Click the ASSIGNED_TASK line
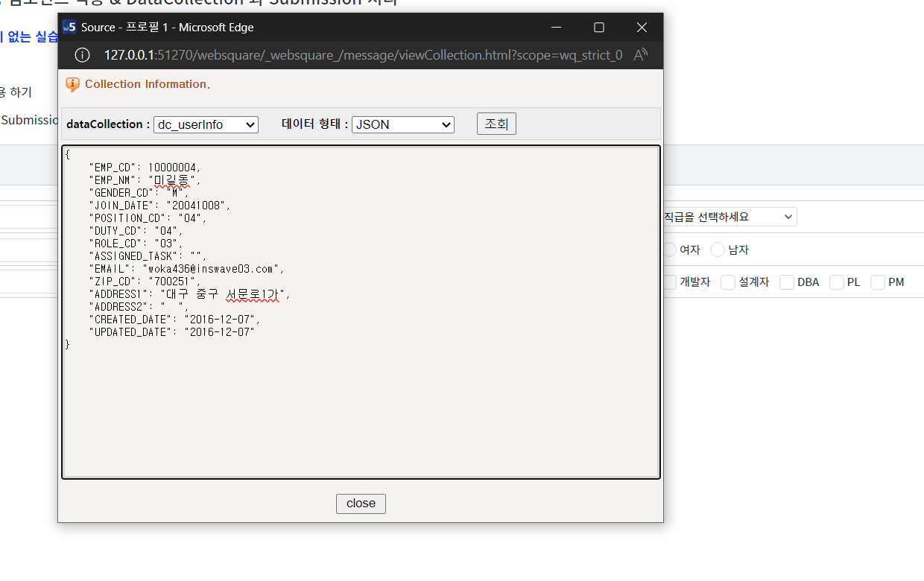Image resolution: width=924 pixels, height=581 pixels. pyautogui.click(x=148, y=256)
